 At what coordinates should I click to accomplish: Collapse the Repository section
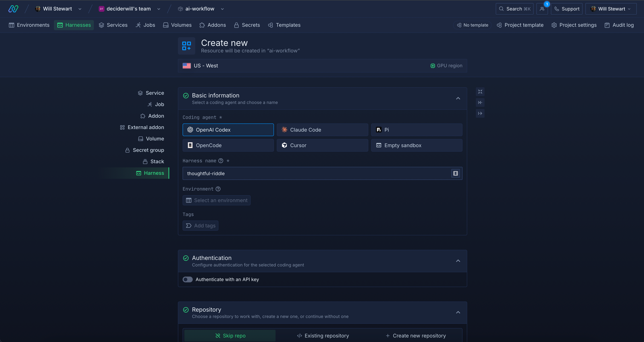coord(458,313)
